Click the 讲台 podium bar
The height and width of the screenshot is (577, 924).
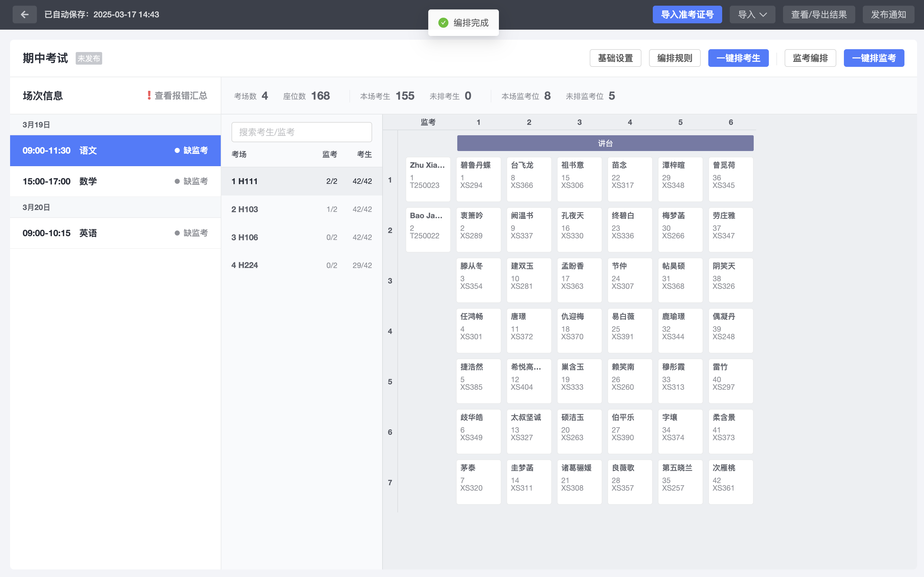[x=605, y=143]
